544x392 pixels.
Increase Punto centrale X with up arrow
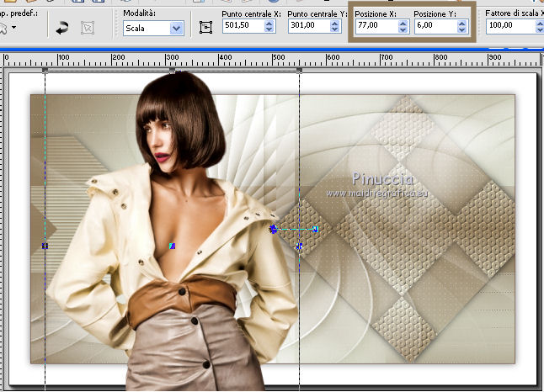click(269, 24)
